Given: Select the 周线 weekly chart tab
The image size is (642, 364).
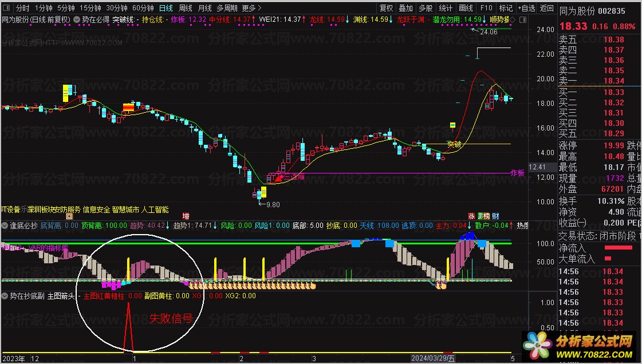Looking at the screenshot, I should (x=186, y=8).
